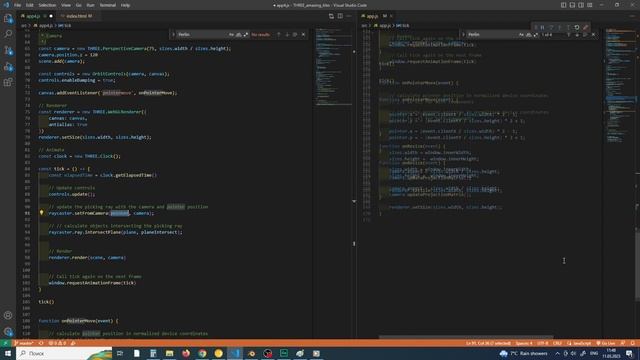
Task: Open the master branch picker in status bar
Action: pos(24,343)
